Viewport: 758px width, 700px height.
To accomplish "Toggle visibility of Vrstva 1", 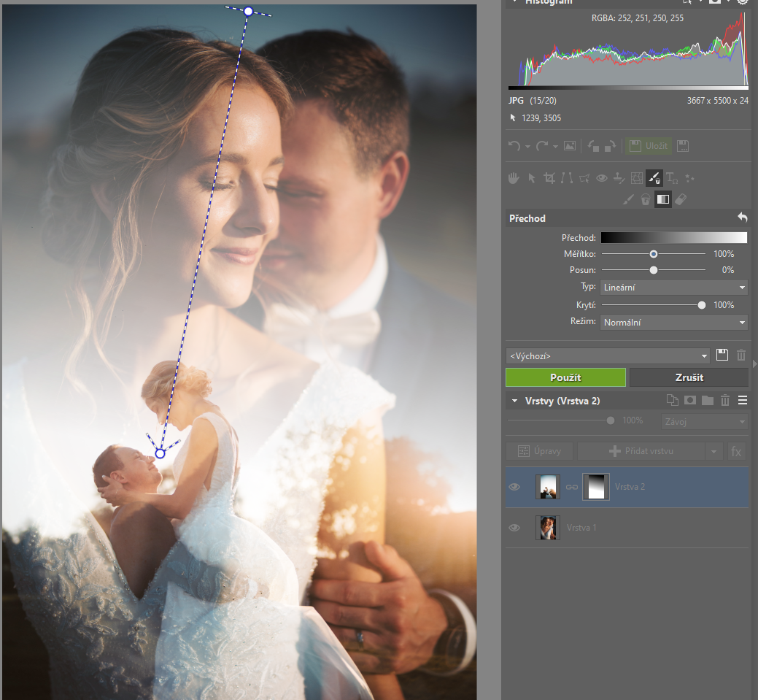I will click(x=514, y=527).
